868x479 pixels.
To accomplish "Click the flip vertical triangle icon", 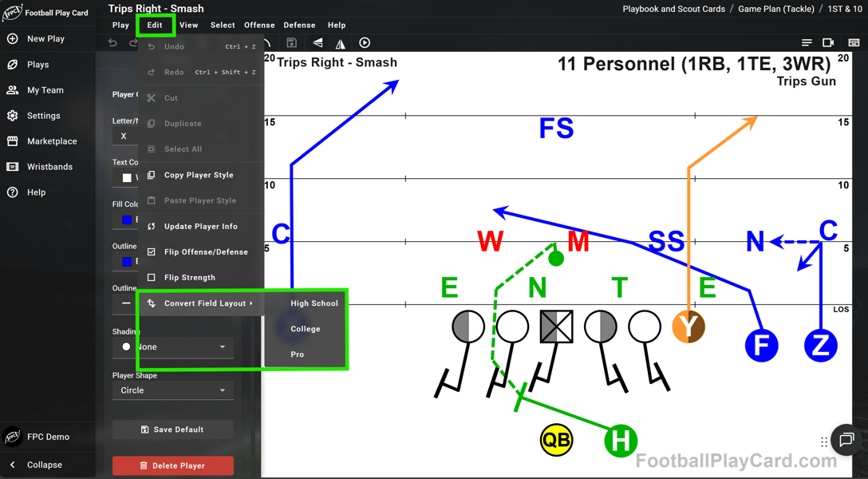I will click(318, 42).
